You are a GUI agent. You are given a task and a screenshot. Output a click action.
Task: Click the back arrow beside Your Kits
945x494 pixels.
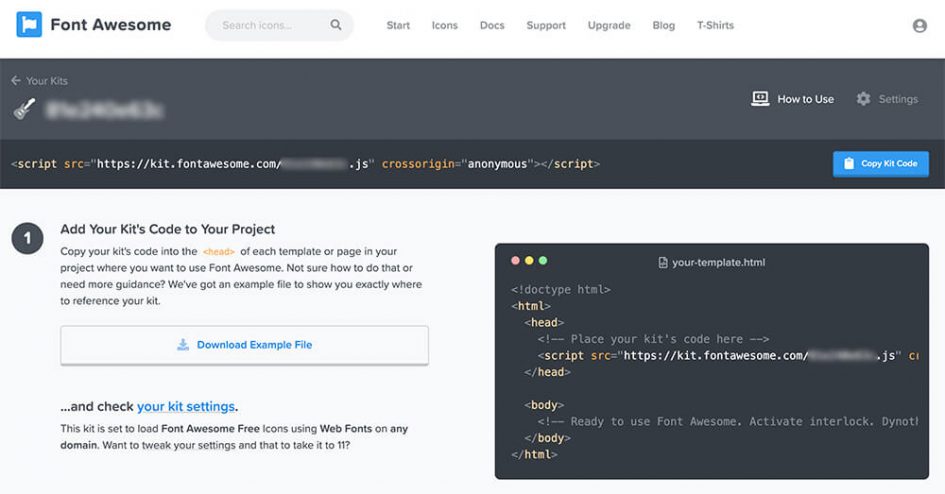coord(16,80)
